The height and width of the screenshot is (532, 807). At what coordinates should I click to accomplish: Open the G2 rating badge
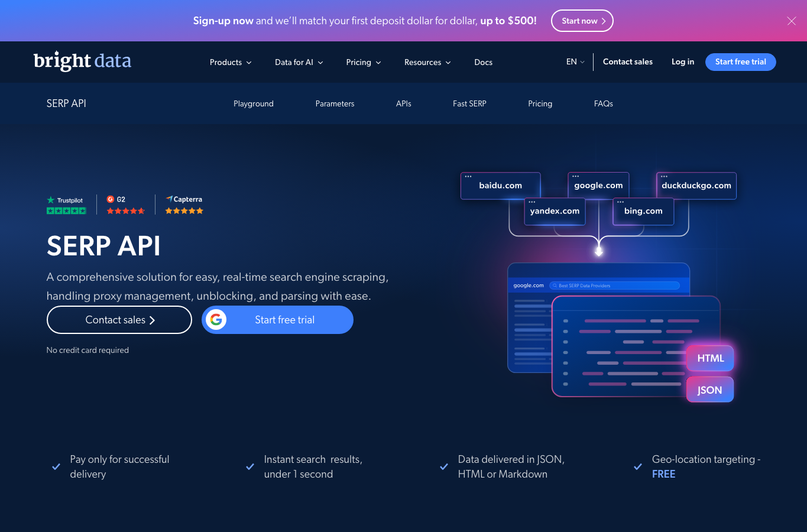(x=125, y=205)
